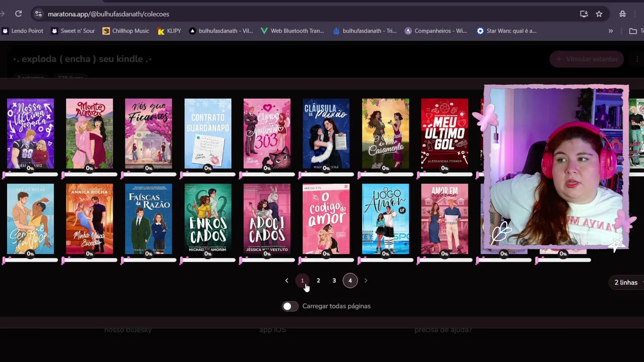Toggle Carregar todas páginas switch
Image resolution: width=644 pixels, height=362 pixels.
tap(290, 306)
